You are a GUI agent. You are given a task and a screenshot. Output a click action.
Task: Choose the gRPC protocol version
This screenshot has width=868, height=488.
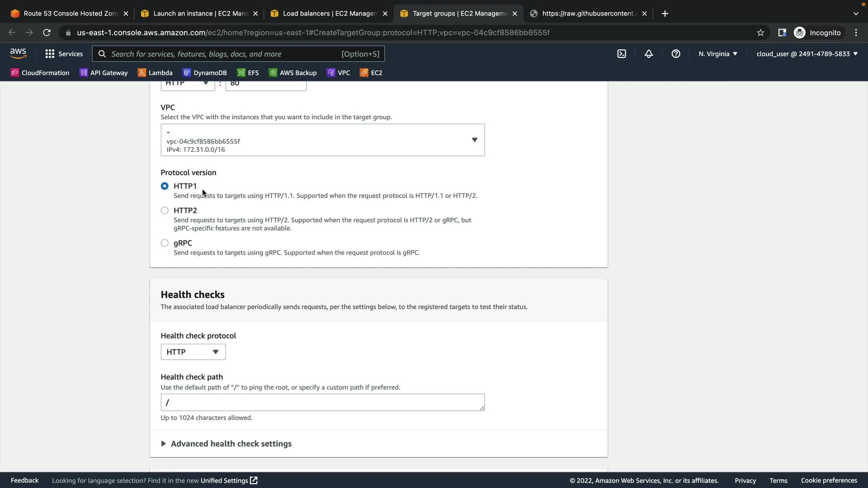165,243
